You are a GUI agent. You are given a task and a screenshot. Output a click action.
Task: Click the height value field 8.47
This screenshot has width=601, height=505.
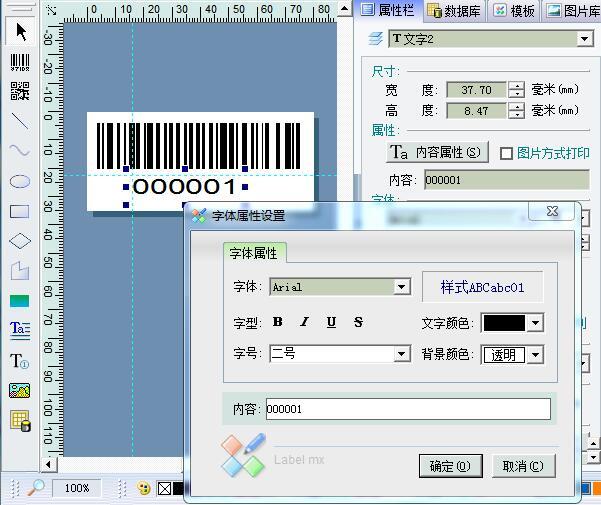tap(476, 111)
